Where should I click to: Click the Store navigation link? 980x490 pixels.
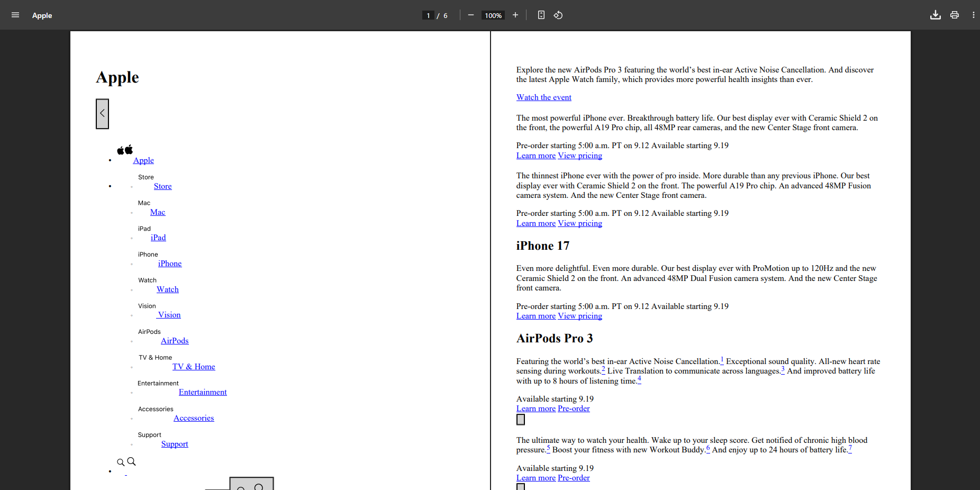(x=162, y=186)
